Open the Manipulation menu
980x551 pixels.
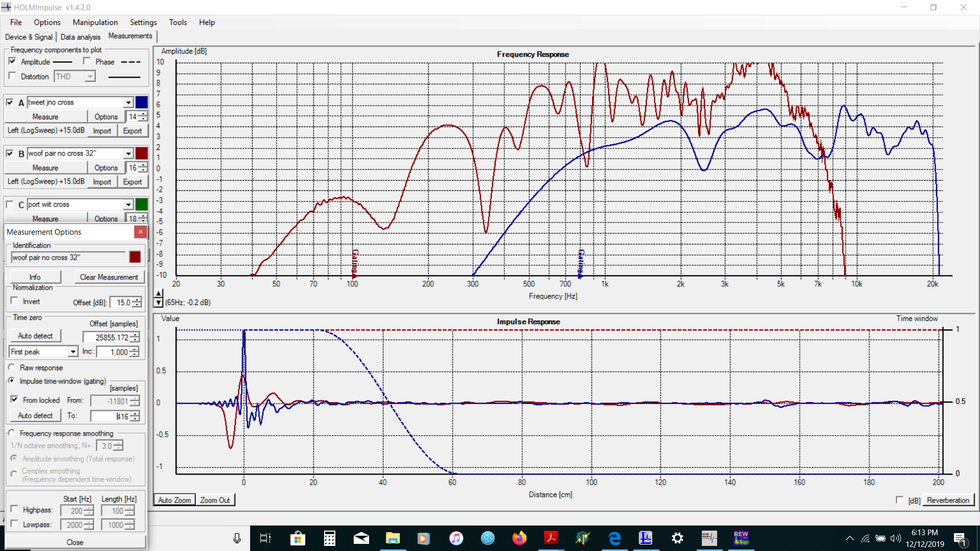[95, 22]
